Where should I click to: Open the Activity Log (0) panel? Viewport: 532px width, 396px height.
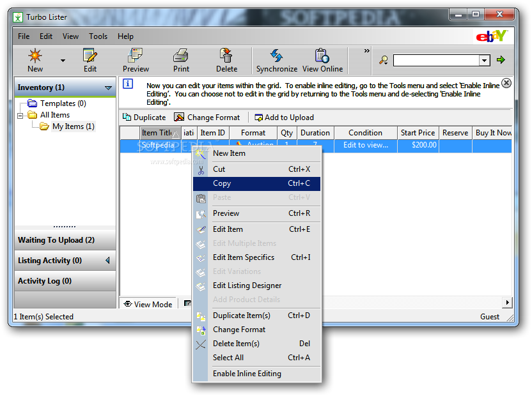coord(65,281)
